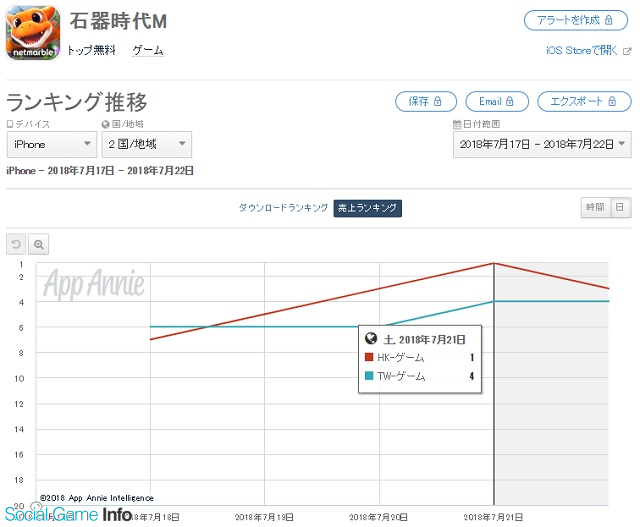Click the lock icon on アラートを作成 button

[609, 20]
